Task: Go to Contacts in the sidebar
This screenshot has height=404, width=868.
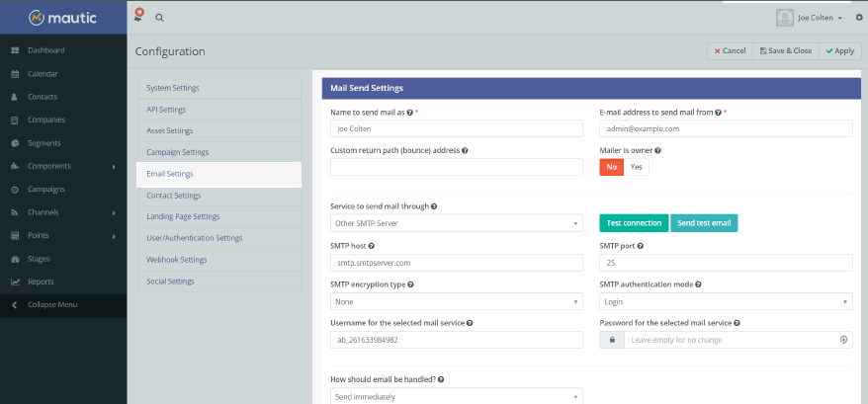Action: (x=43, y=97)
